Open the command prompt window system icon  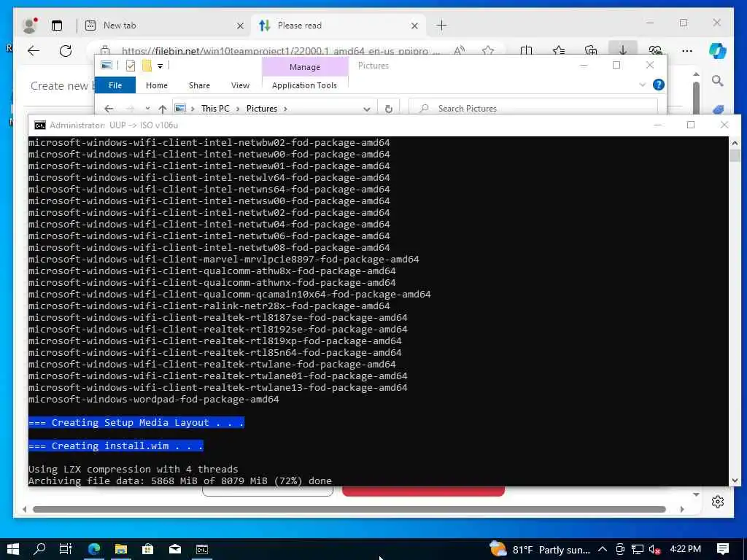(x=40, y=125)
